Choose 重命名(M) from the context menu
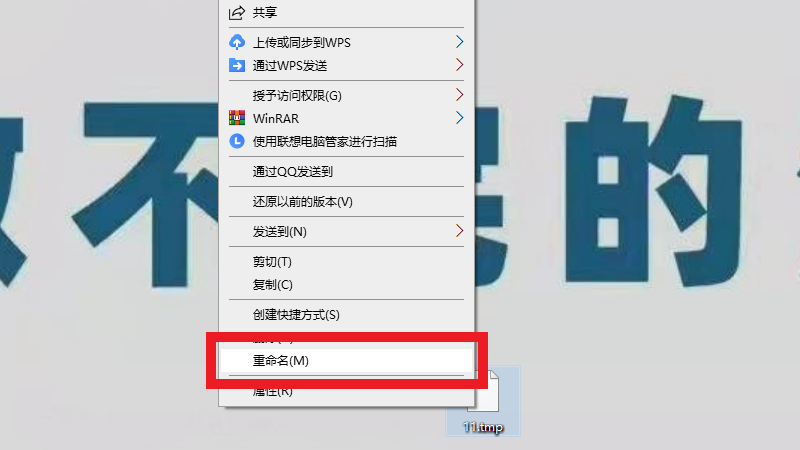800x450 pixels. [346, 361]
